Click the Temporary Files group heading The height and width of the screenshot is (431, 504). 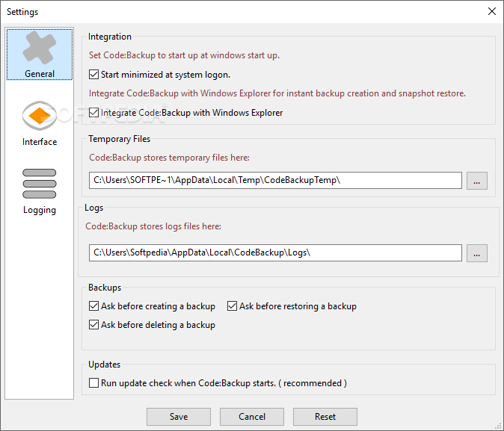(119, 139)
